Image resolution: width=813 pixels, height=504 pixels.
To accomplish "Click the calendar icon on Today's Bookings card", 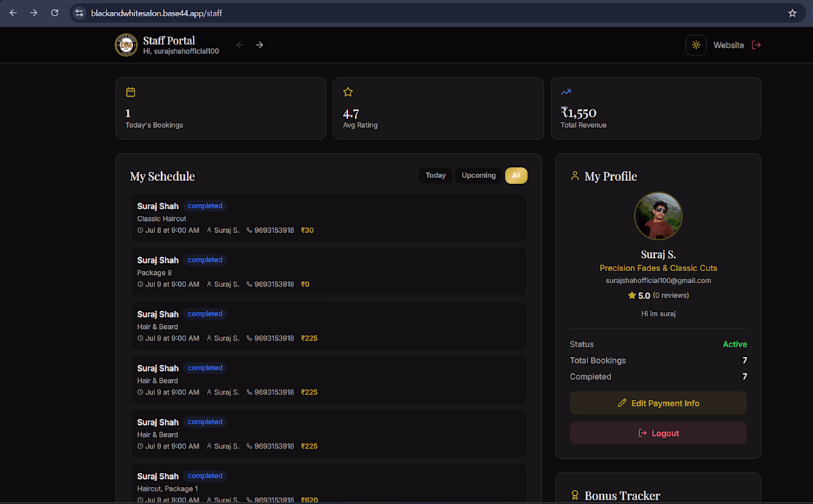I will click(131, 92).
